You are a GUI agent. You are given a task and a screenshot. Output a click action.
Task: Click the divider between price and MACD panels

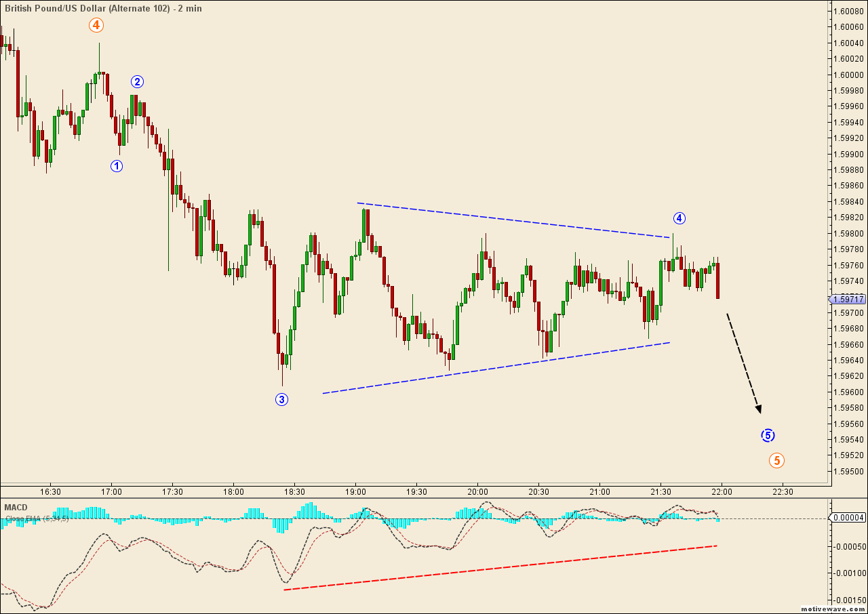pyautogui.click(x=434, y=499)
